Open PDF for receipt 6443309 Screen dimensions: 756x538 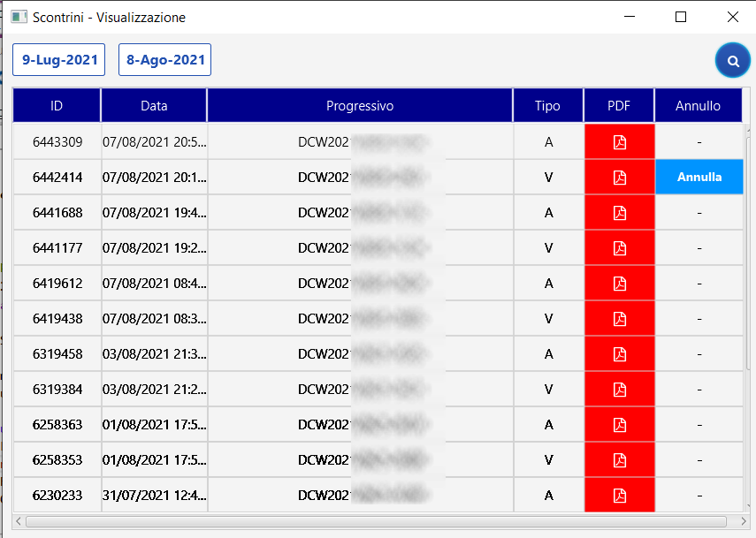pos(620,142)
